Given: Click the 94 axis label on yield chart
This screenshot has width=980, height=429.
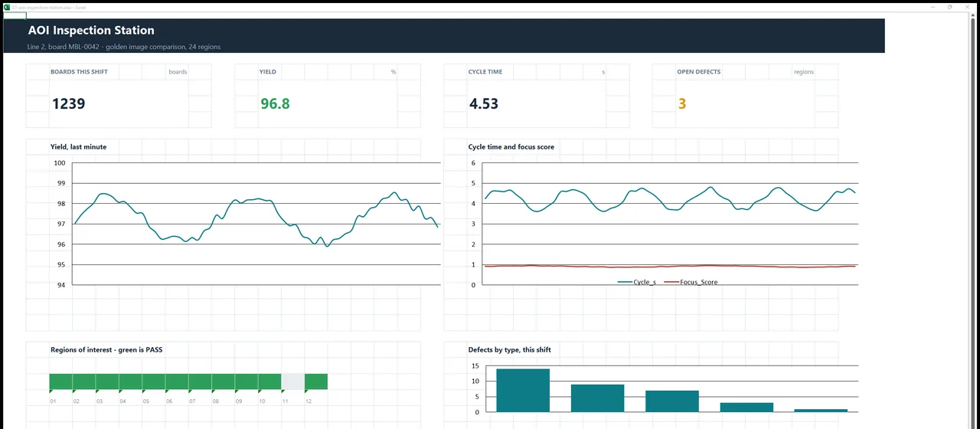Looking at the screenshot, I should coord(61,285).
